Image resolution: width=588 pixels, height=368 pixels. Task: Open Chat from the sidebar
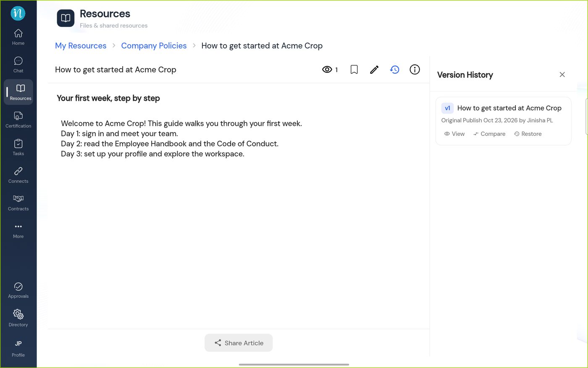coord(18,65)
